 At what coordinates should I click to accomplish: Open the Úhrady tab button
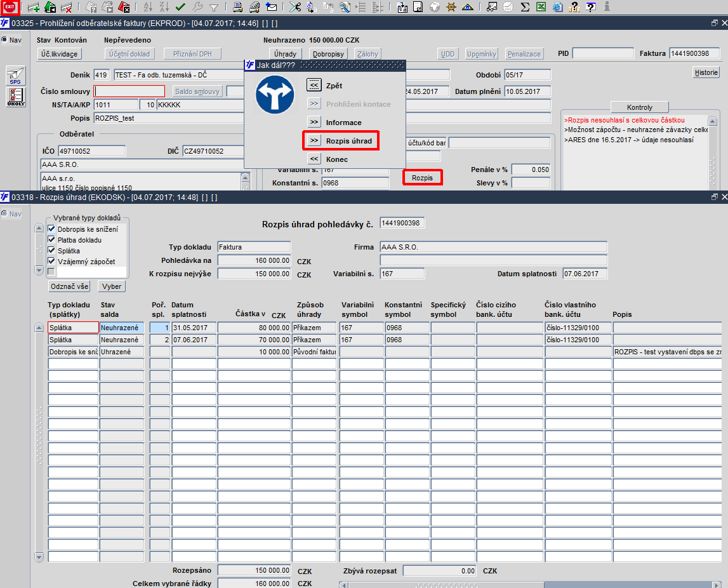285,54
